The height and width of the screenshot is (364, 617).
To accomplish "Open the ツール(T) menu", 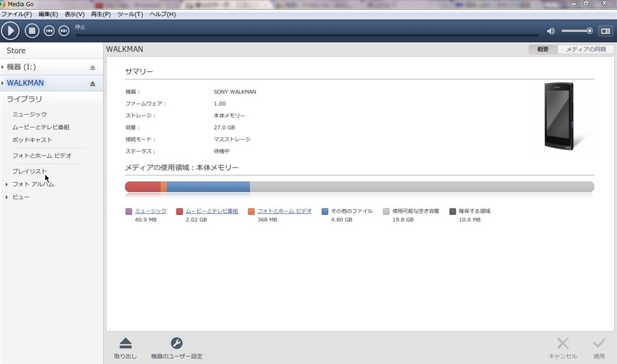I will [x=130, y=14].
